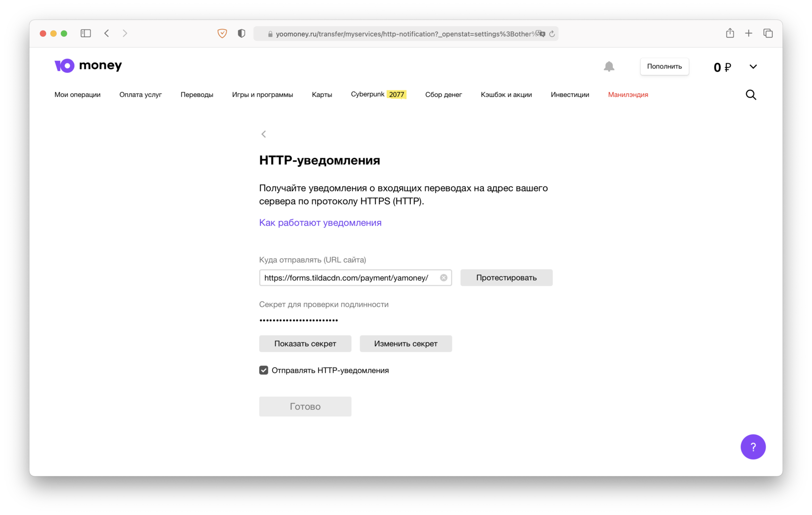812x515 pixels.
Task: Uncheck Отправлять HTTP-уведомления checkbox
Action: (x=264, y=371)
